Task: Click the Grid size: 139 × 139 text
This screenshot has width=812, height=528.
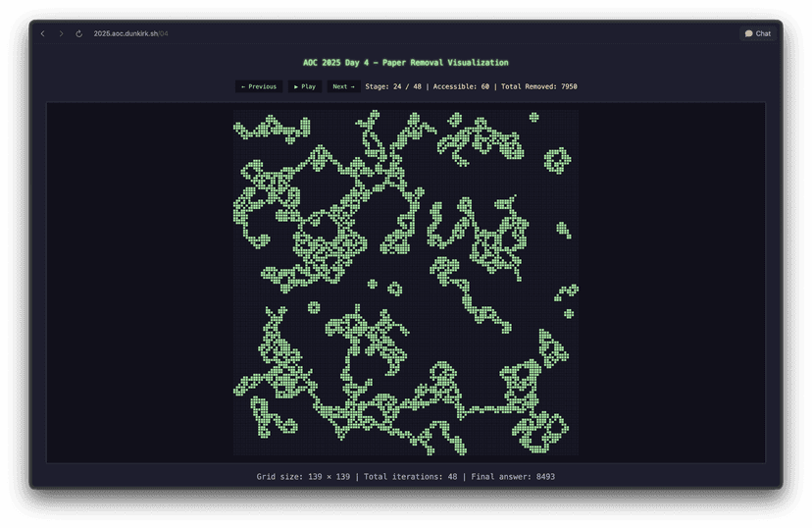Action: pyautogui.click(x=302, y=476)
